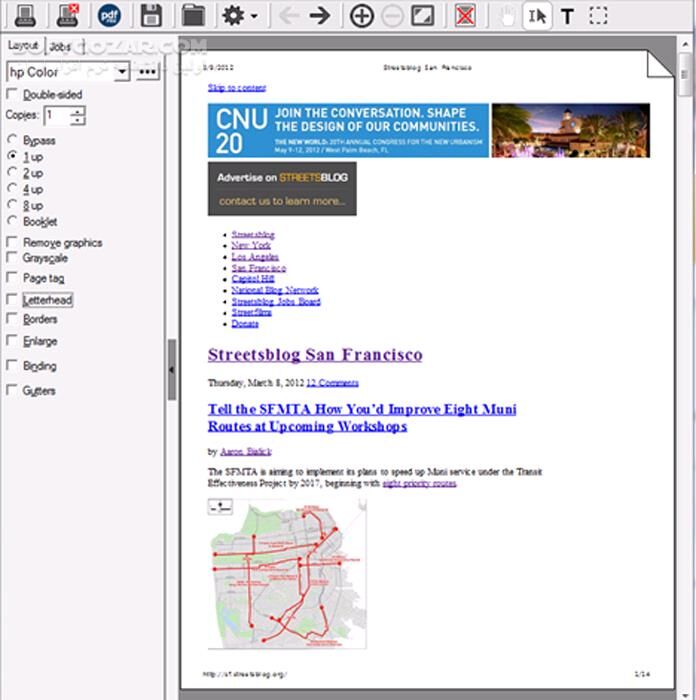
Task: Enable the Double-sided checkbox
Action: tap(12, 95)
